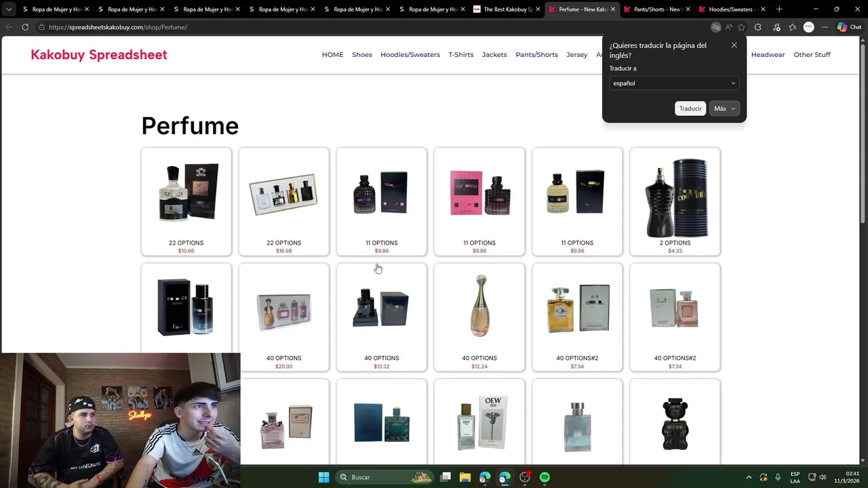Screen dimensions: 868x488
Task: Open Jackets category in navigation
Action: 494,55
